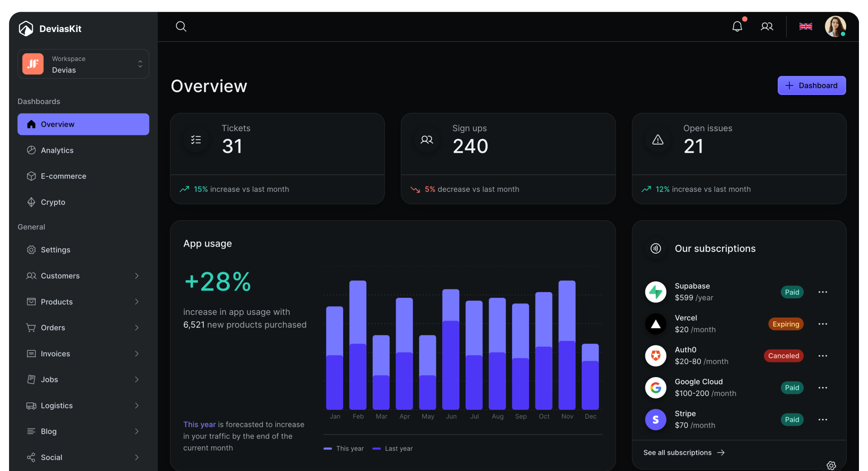Click the add Dashboard button
The image size is (868, 471).
click(x=811, y=86)
